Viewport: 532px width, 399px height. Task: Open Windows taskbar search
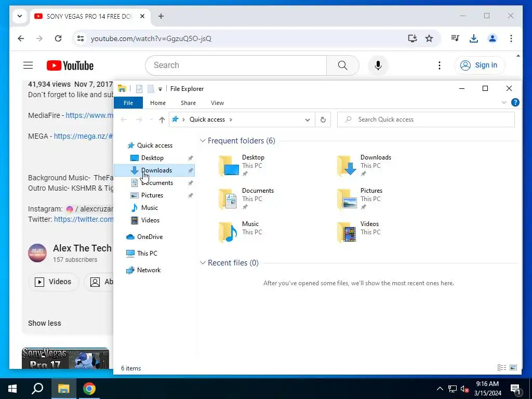click(37, 389)
